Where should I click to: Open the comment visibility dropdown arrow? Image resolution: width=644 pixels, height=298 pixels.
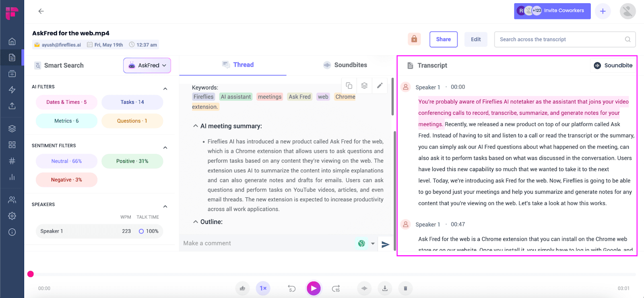373,244
